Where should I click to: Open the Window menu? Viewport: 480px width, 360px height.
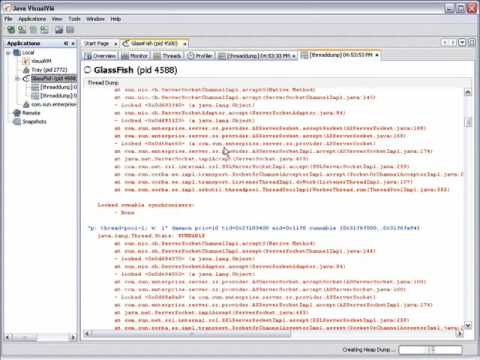tap(95, 19)
